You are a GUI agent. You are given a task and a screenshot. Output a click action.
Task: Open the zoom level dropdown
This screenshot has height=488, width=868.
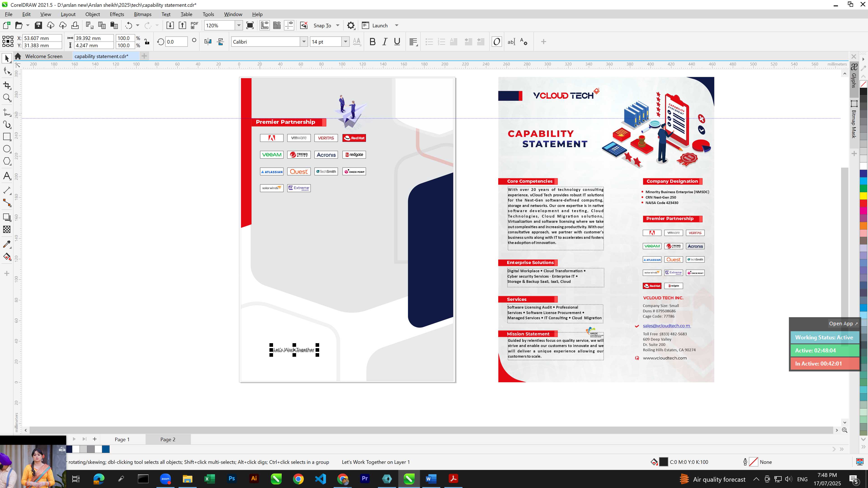(x=238, y=25)
